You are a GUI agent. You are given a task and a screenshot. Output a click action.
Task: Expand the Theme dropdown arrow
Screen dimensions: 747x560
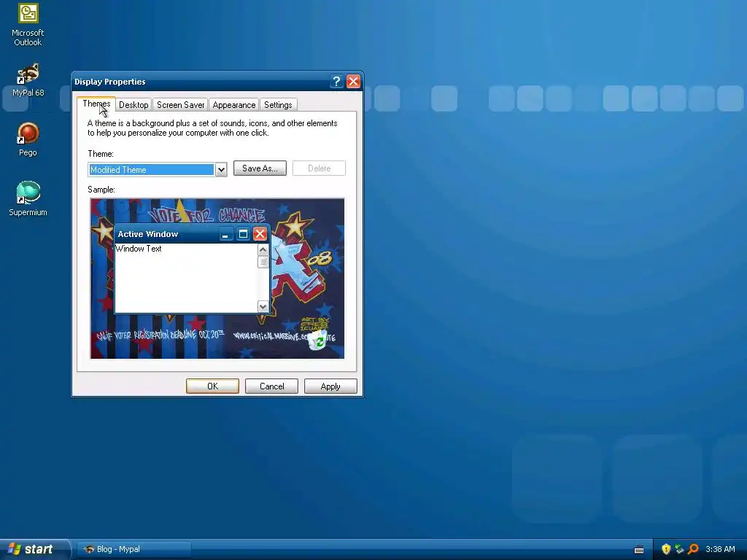pos(220,169)
